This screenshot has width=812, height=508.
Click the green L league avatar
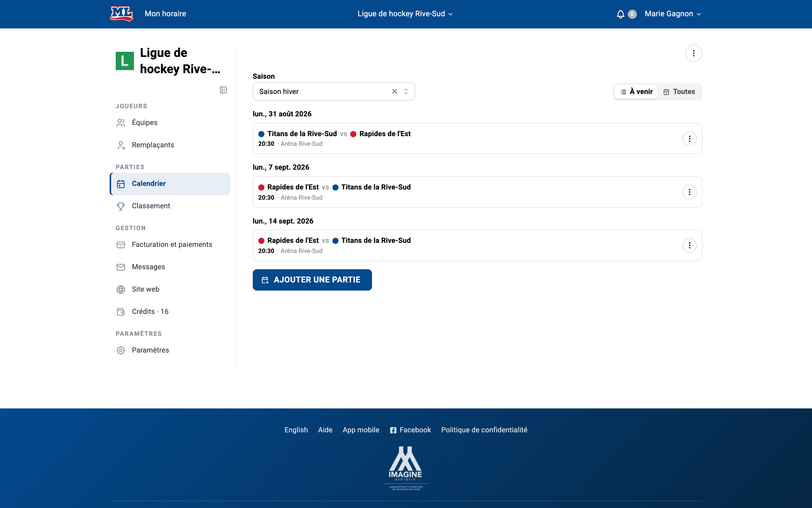point(125,61)
